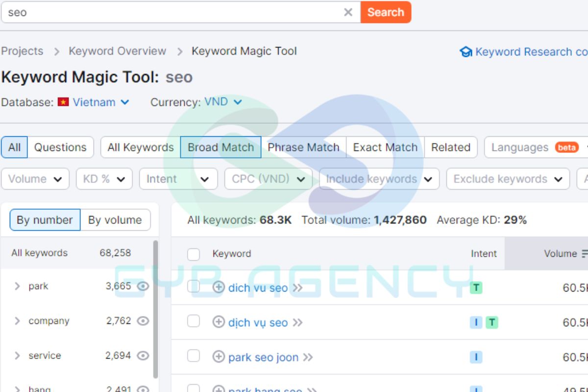Open the dich vu seo keyword link

point(258,288)
